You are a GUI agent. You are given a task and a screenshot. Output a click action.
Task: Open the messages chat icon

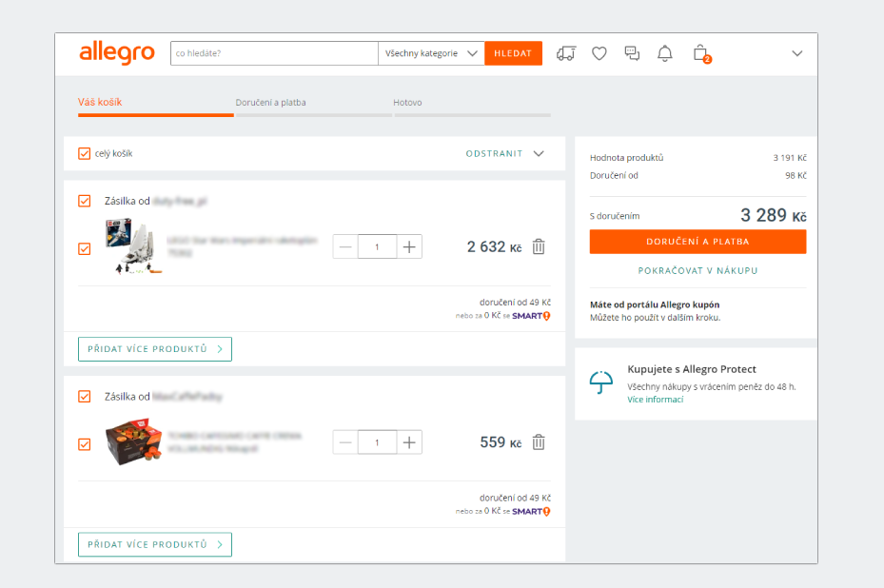(x=632, y=53)
